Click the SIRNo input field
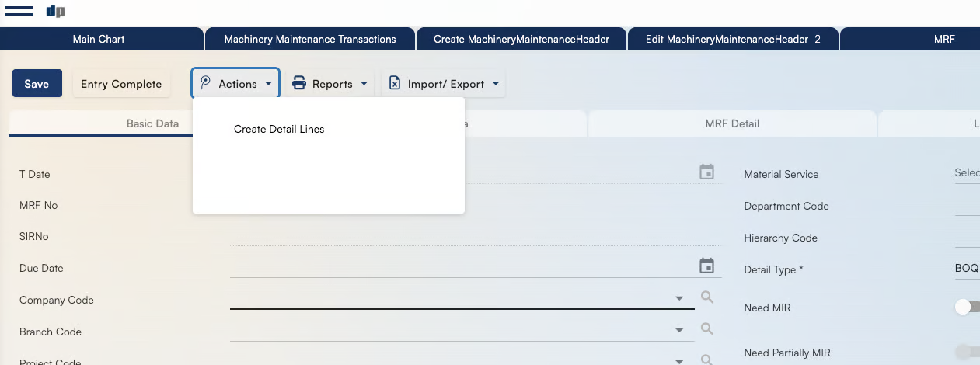This screenshot has width=980, height=365. pos(474,237)
